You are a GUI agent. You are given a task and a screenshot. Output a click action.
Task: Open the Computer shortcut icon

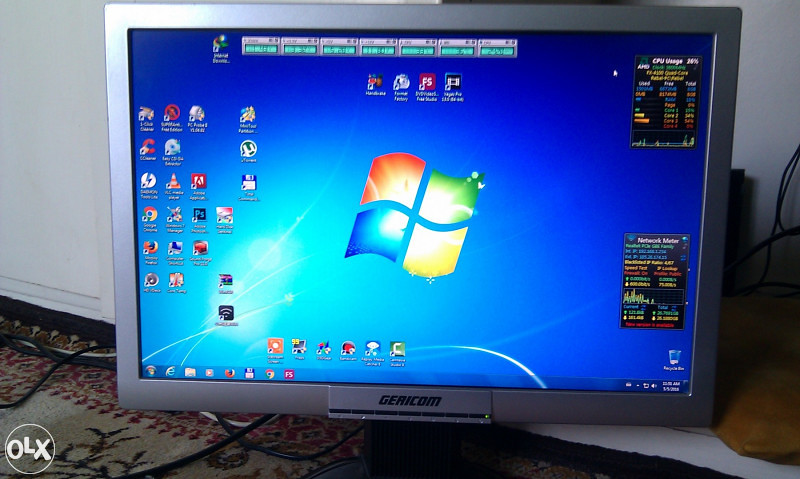(x=175, y=253)
